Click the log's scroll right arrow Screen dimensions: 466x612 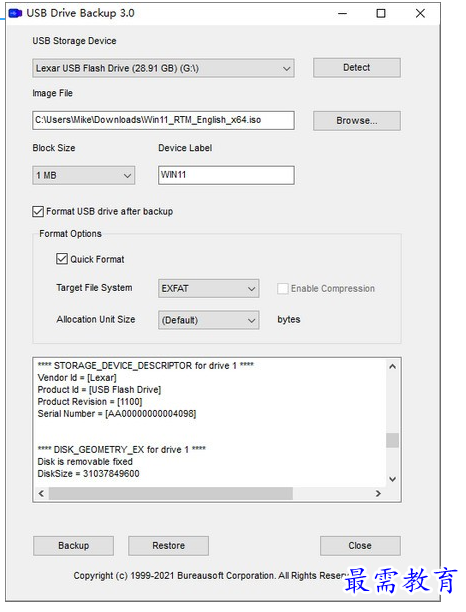[x=378, y=493]
